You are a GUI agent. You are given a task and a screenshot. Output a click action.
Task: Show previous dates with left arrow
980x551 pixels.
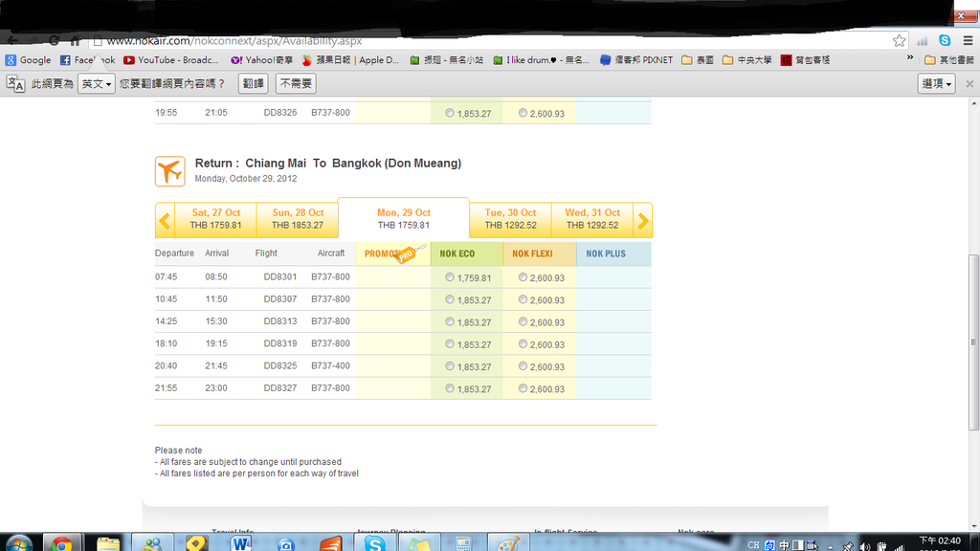[165, 221]
